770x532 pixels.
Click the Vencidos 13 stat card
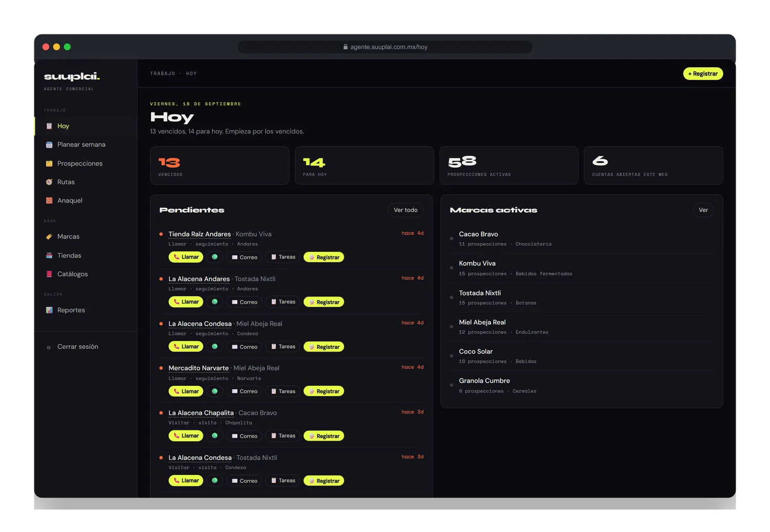[220, 165]
